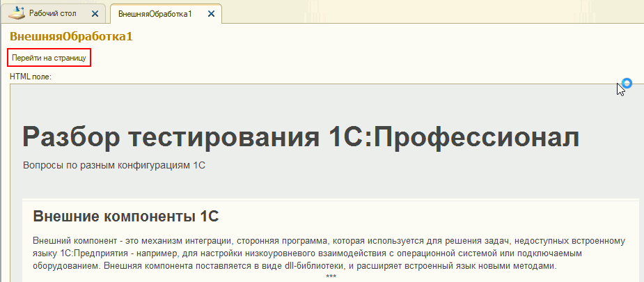Click the heading Разбор тестирования 1С:Профессионал
644x282 pixels.
[301, 136]
